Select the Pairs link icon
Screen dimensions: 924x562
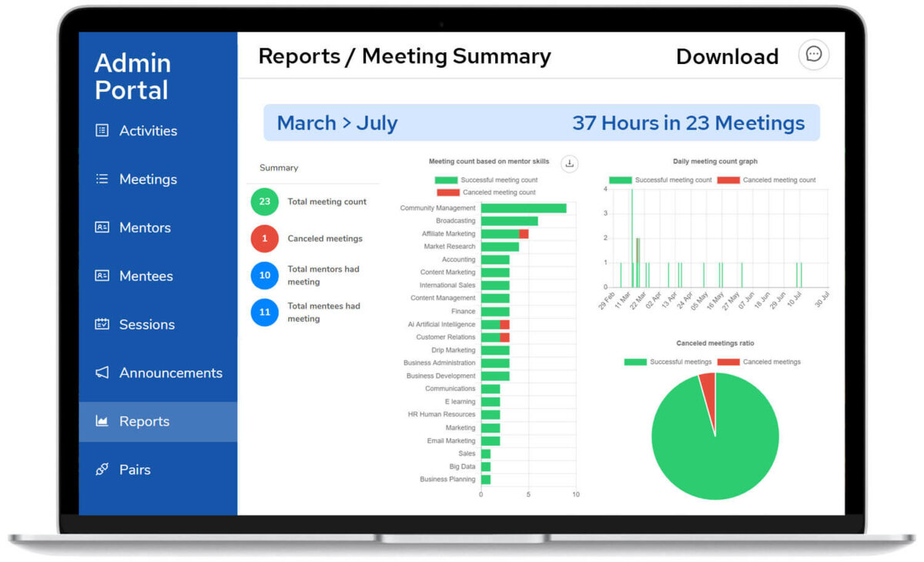[101, 470]
